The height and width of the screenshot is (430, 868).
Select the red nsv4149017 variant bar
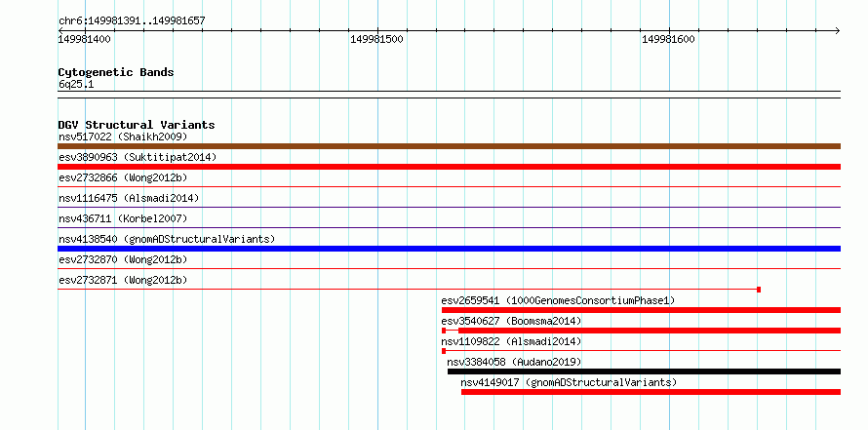pyautogui.click(x=651, y=392)
